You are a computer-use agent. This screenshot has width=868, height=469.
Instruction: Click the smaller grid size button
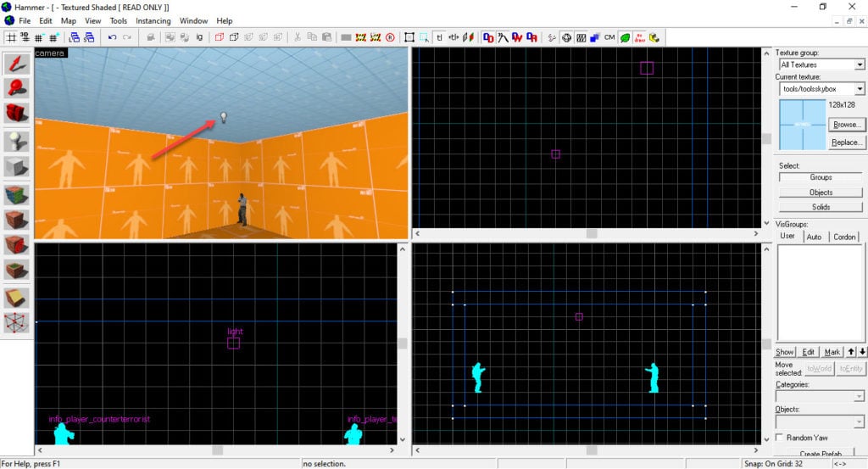click(39, 37)
